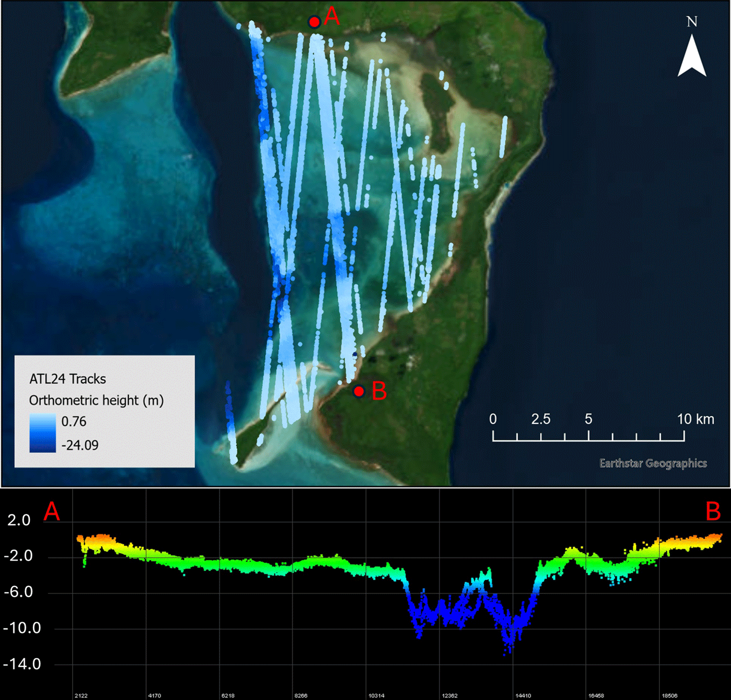Open the Earthstar Geographics attribution text
Viewport: 731px width, 700px height.
pyautogui.click(x=653, y=463)
